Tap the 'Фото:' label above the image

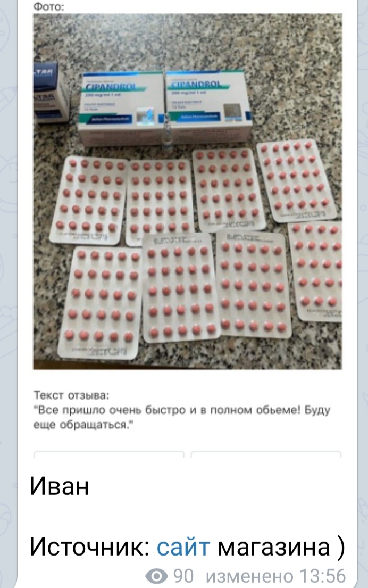coord(49,6)
